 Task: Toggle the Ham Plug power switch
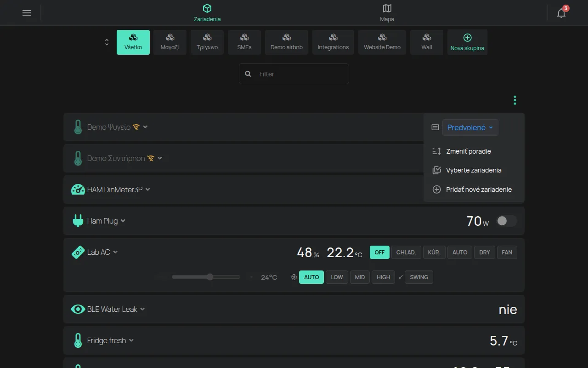[507, 221]
